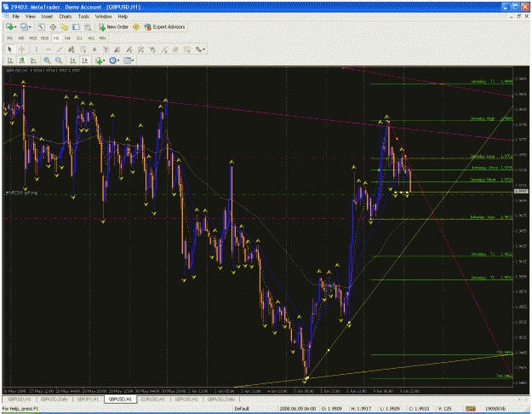Open the Help menu

pyautogui.click(x=123, y=16)
